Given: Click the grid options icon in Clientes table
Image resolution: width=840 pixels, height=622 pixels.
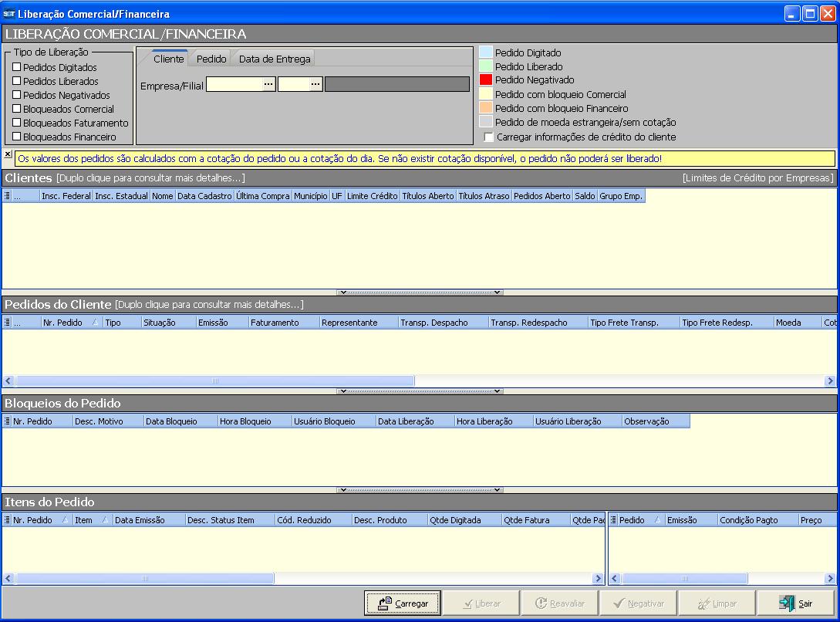Looking at the screenshot, I should point(8,196).
